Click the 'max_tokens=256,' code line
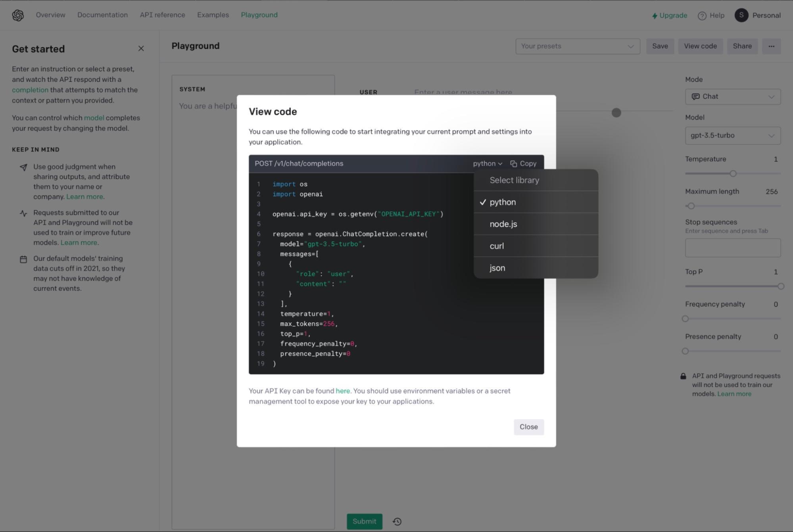793x532 pixels. click(x=309, y=324)
